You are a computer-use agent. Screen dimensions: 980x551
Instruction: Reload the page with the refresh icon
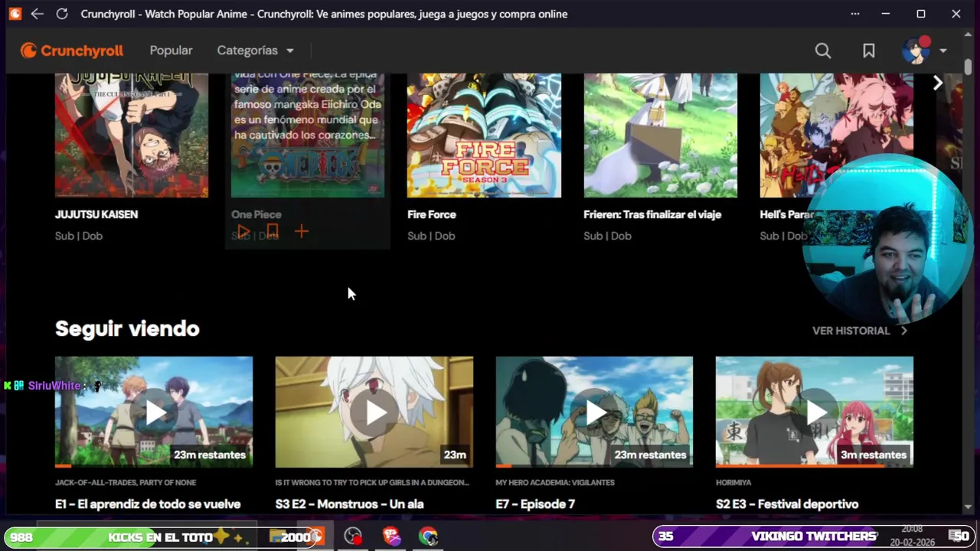click(62, 14)
